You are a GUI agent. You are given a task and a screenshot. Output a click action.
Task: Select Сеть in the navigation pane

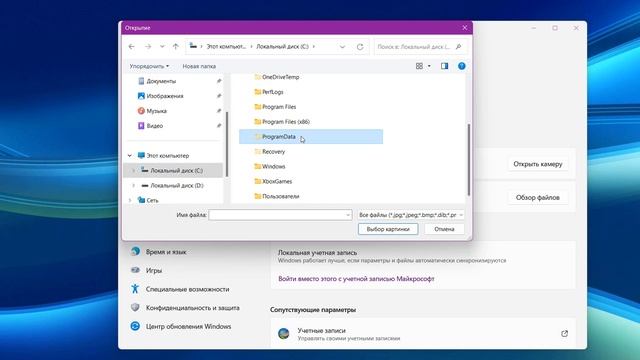pyautogui.click(x=152, y=200)
